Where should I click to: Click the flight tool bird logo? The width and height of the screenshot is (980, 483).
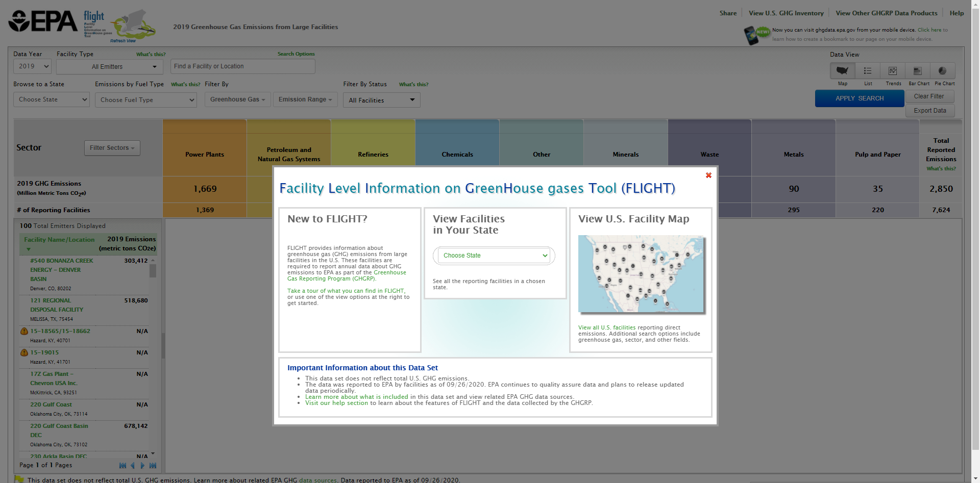[x=119, y=26]
